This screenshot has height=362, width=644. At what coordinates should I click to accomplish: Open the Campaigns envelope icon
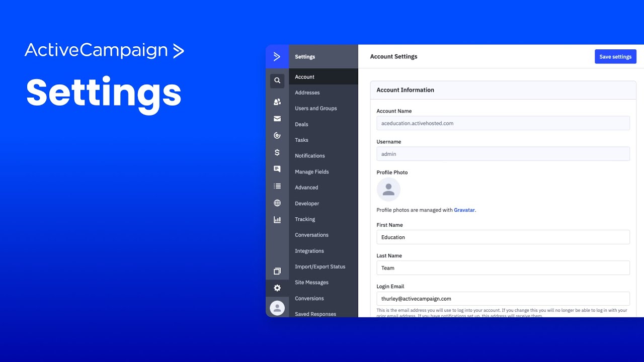click(277, 119)
